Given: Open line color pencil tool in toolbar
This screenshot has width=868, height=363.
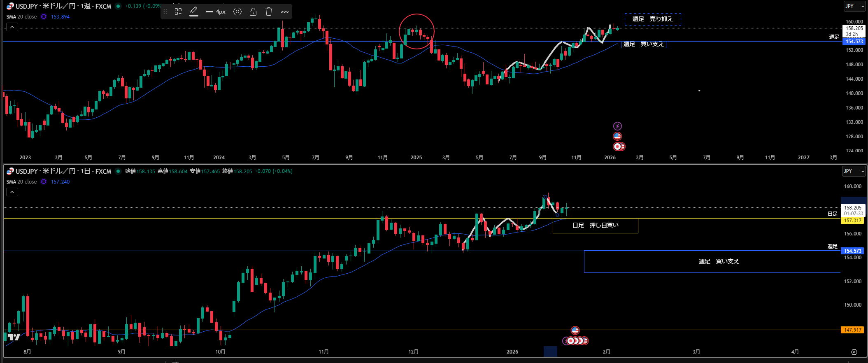Looking at the screenshot, I should 194,12.
